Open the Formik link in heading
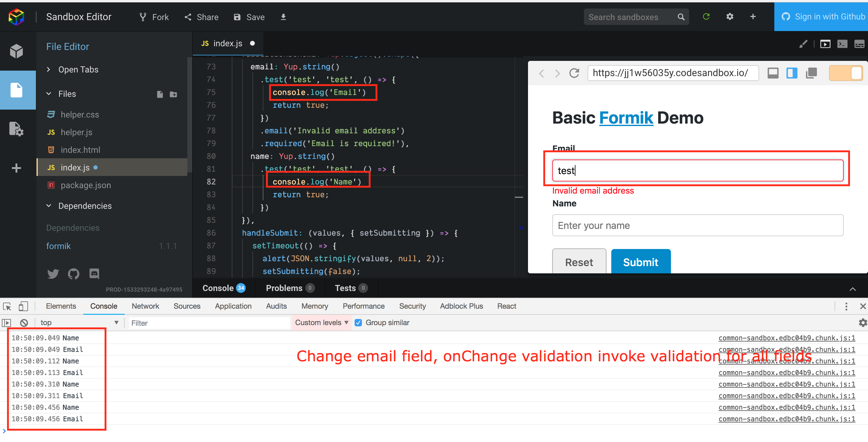The height and width of the screenshot is (442, 868). tap(626, 118)
